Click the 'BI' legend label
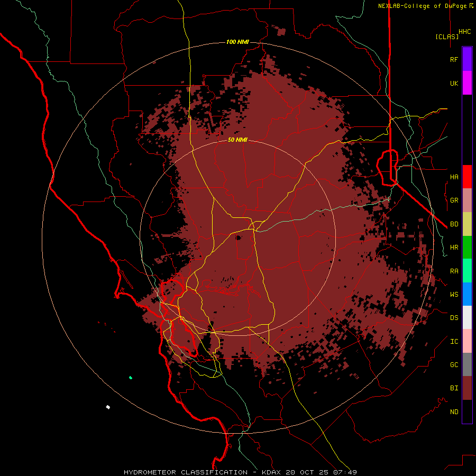This screenshot has width=476, height=476. 454,388
